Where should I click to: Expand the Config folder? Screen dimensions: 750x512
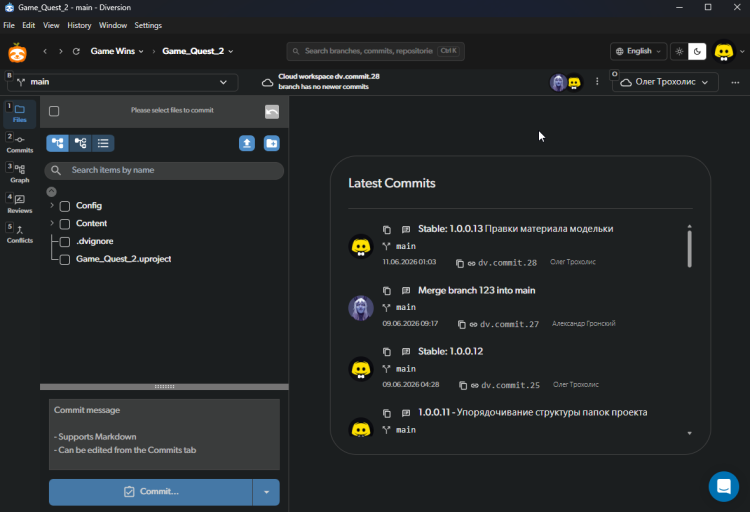(x=52, y=205)
